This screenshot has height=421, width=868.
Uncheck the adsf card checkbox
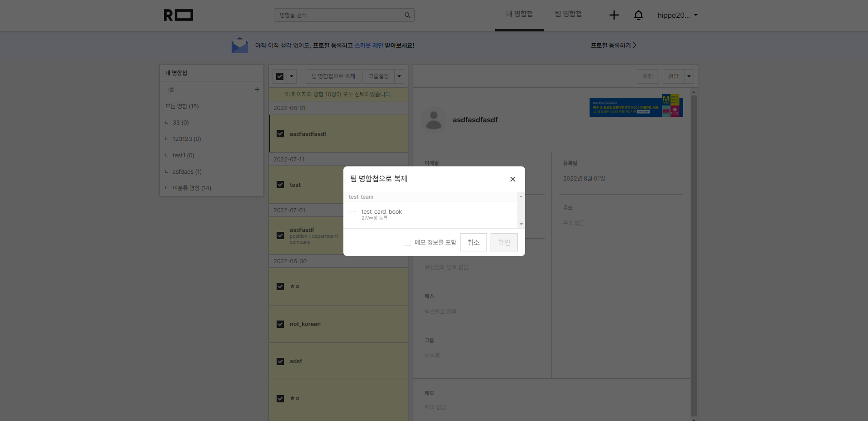[280, 361]
